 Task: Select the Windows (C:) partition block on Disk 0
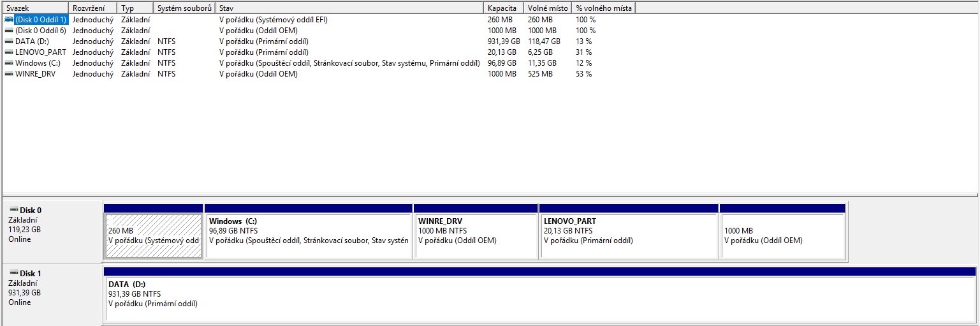click(x=308, y=235)
